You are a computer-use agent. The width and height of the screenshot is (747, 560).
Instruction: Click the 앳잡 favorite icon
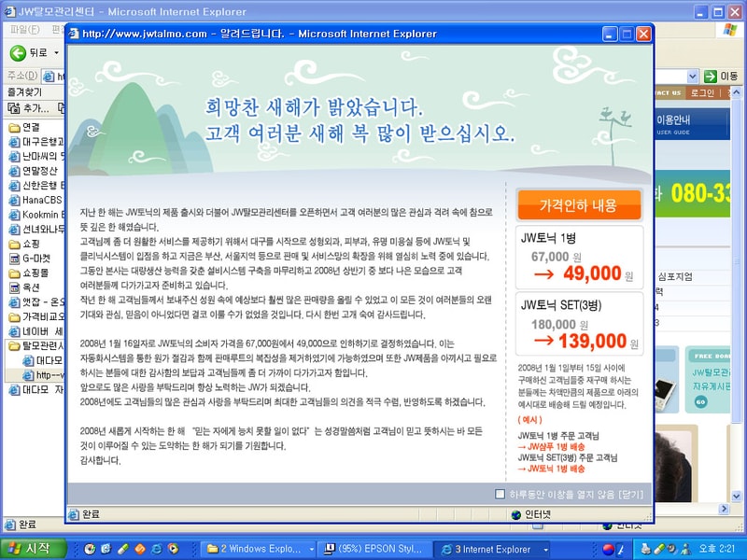[15, 301]
